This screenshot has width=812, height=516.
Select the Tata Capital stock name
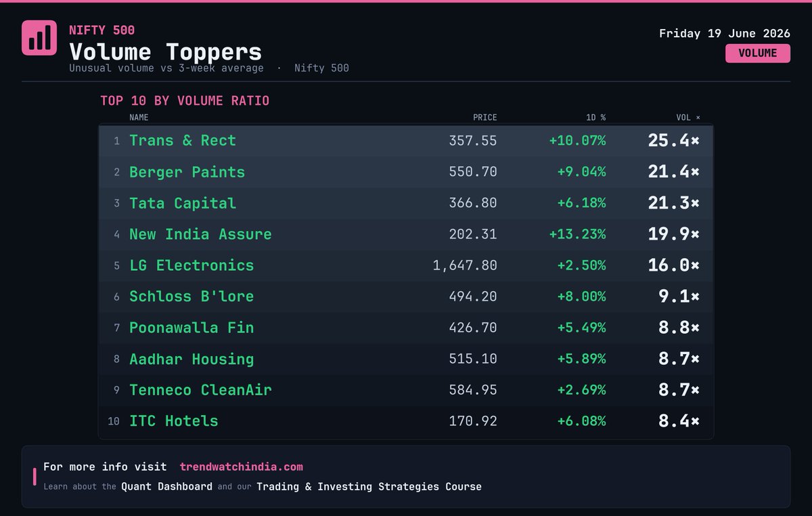pos(183,203)
